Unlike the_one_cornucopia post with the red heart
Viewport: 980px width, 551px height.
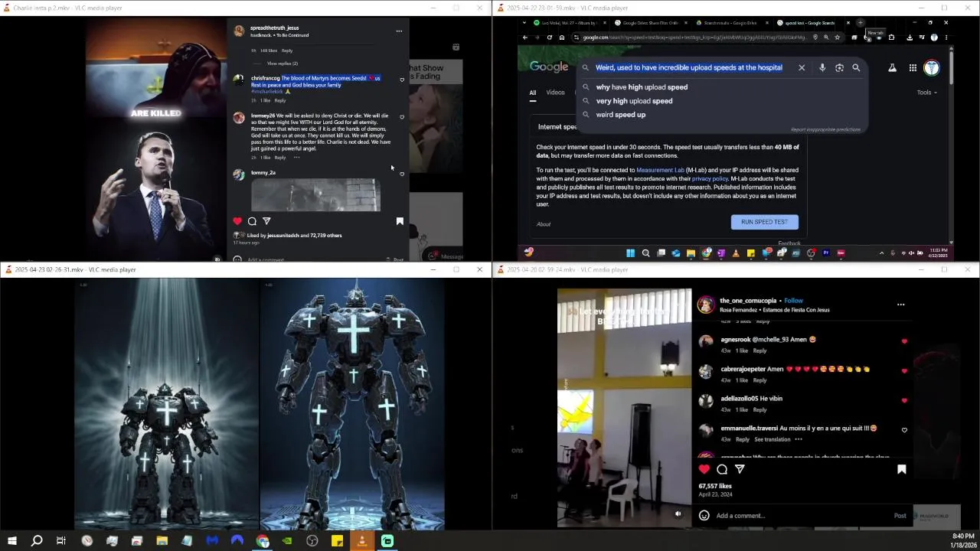click(704, 469)
